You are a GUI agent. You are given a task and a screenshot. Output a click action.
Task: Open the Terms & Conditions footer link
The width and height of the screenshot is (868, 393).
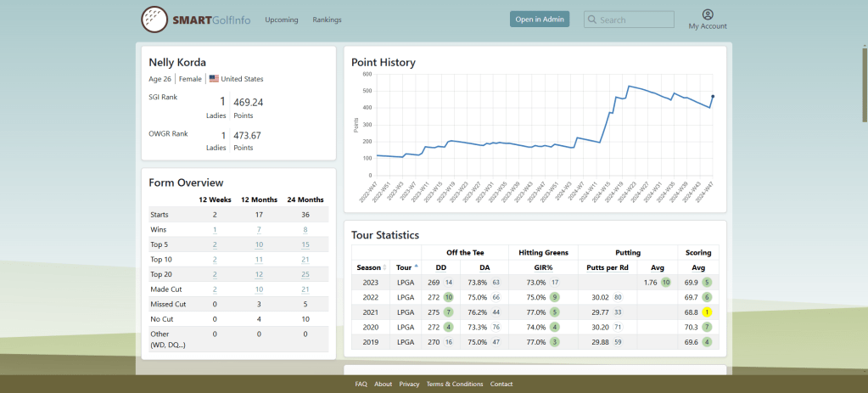(454, 384)
